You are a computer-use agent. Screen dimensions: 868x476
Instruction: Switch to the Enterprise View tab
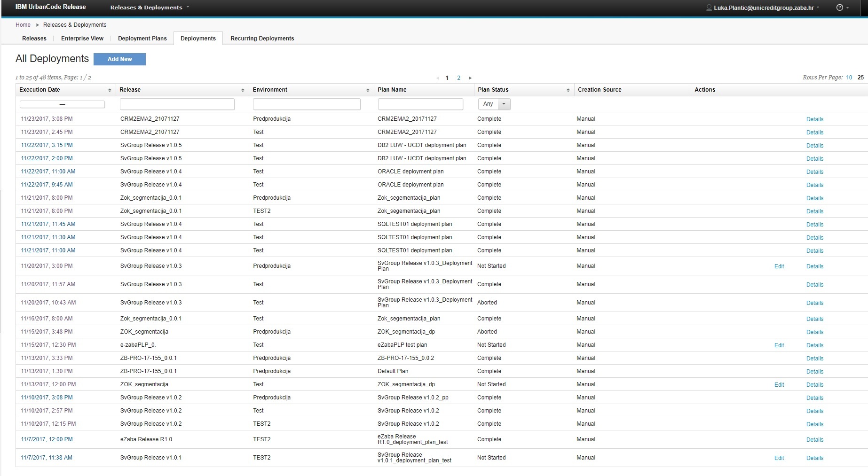pyautogui.click(x=82, y=39)
